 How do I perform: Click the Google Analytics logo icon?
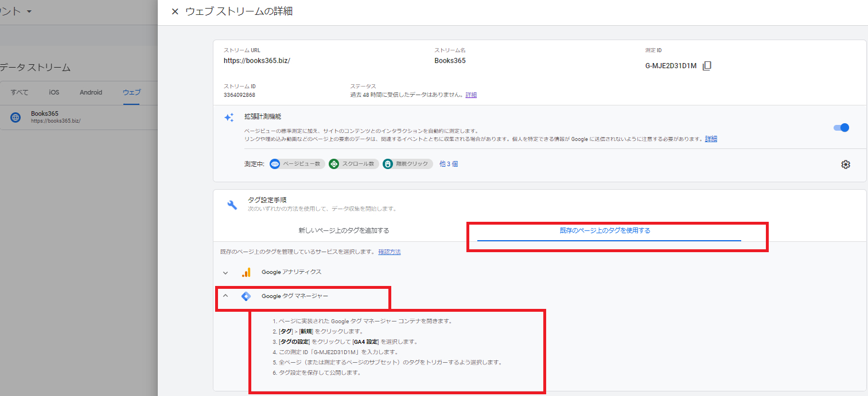click(246, 272)
